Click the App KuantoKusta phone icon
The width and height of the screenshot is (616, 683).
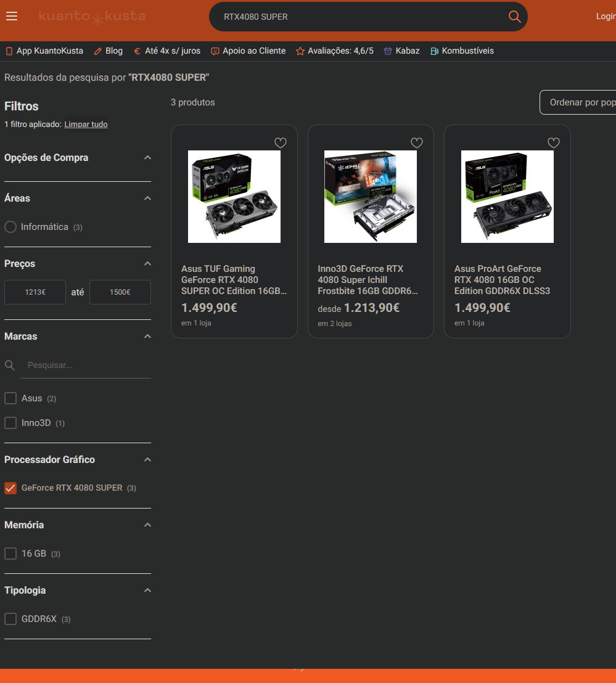pos(9,51)
